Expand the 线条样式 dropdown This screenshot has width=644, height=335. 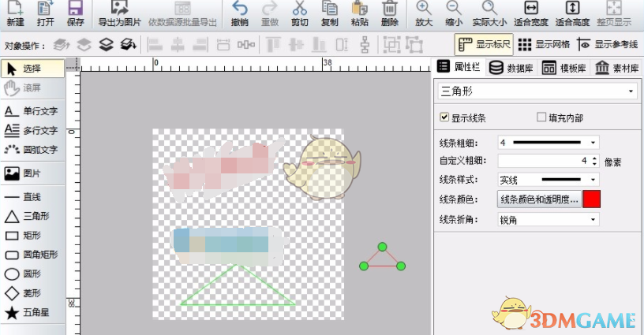click(x=548, y=181)
